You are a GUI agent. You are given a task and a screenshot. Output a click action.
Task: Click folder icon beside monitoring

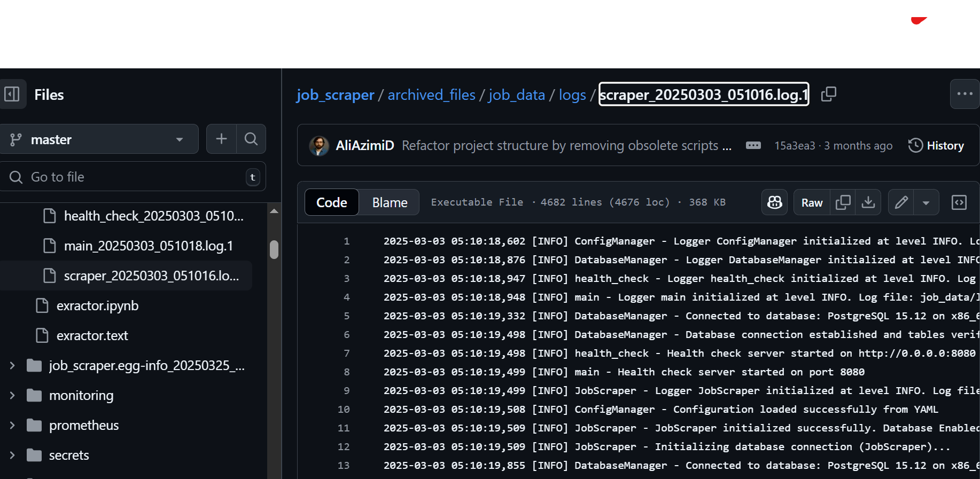click(34, 395)
